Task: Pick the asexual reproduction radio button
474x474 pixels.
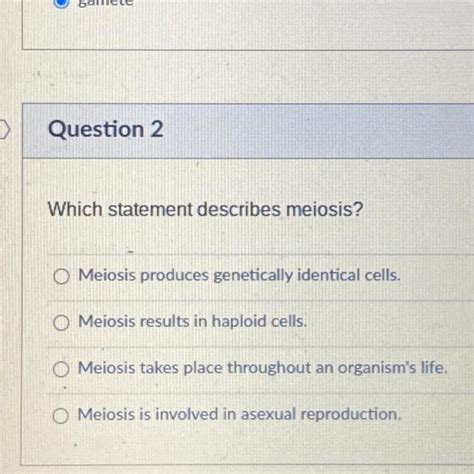Action: click(x=61, y=416)
